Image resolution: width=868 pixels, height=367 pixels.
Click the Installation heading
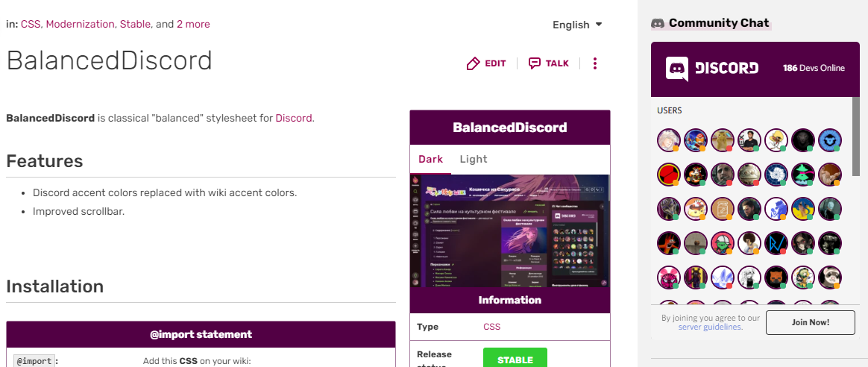click(54, 286)
